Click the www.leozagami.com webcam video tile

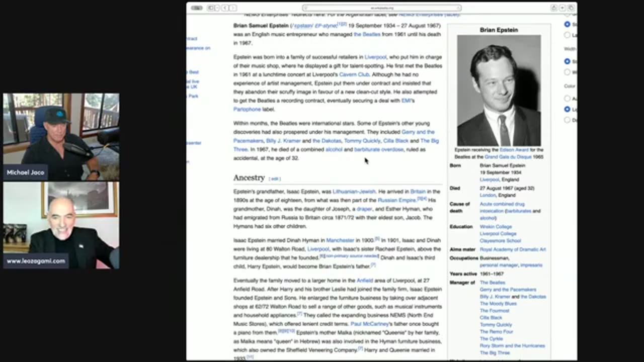click(61, 225)
